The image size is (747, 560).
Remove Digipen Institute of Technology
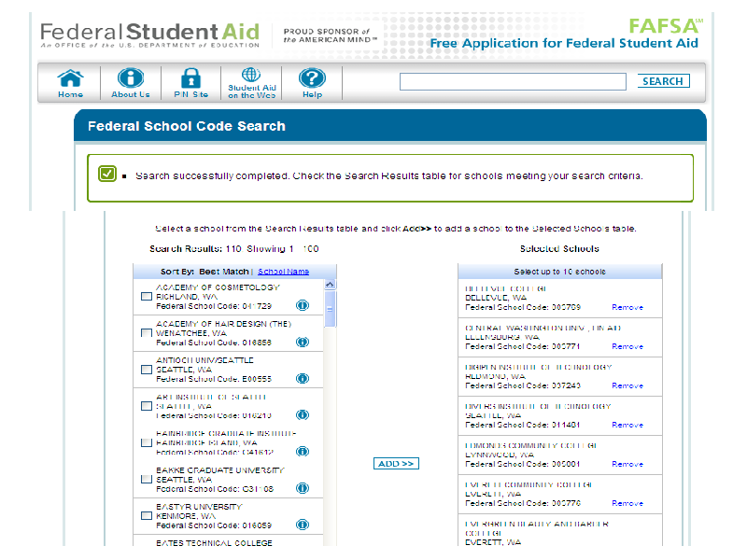pos(627,385)
